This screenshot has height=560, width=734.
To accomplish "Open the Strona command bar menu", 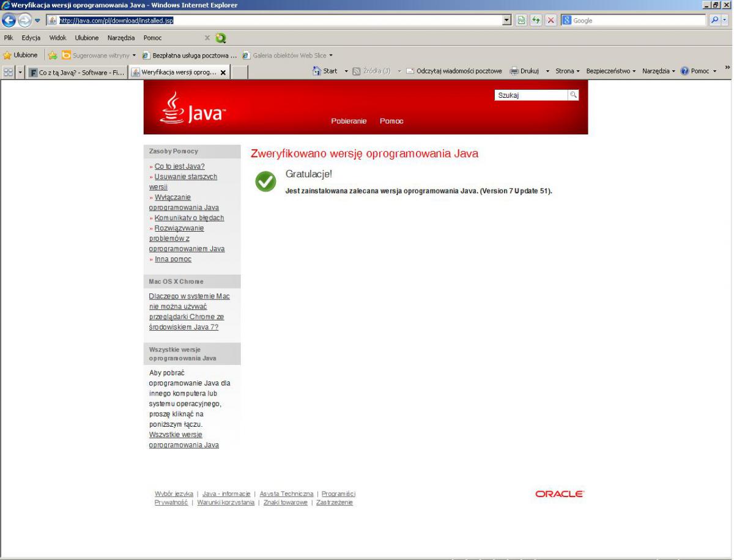I will (568, 71).
